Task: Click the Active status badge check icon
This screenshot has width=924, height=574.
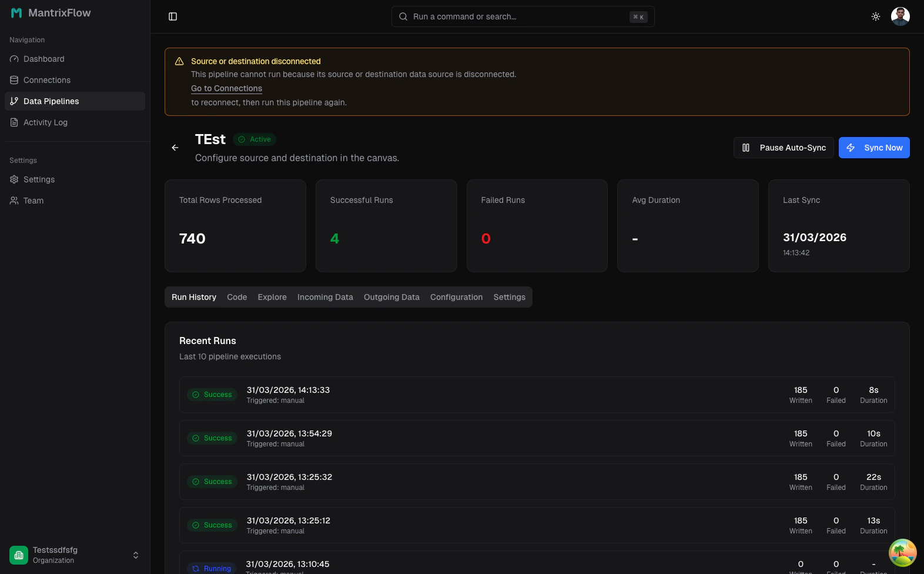Action: click(x=242, y=139)
